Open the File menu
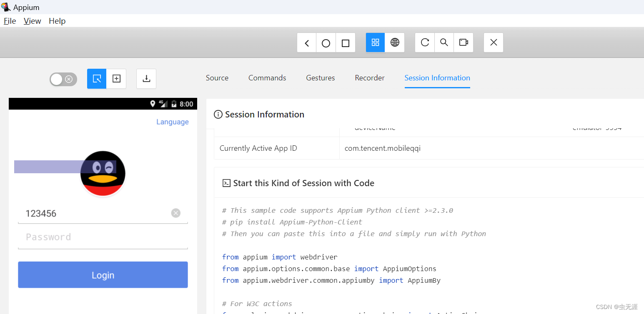The height and width of the screenshot is (314, 644). [x=10, y=21]
